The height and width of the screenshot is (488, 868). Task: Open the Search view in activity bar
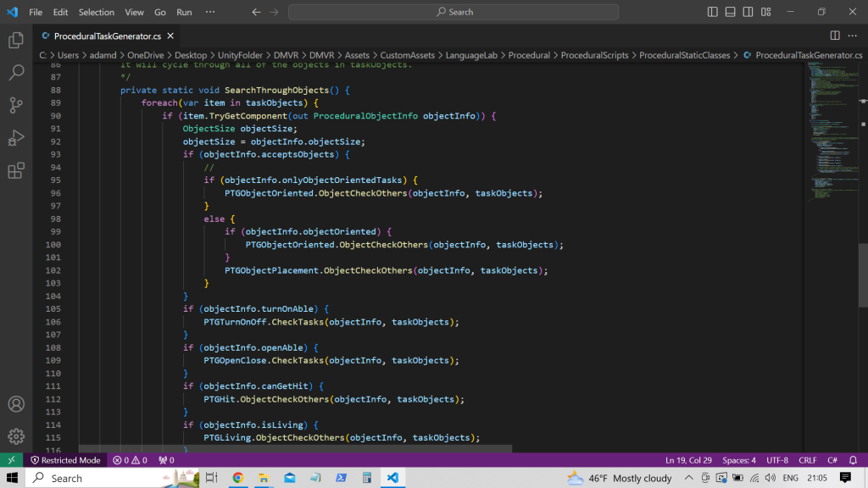(x=15, y=73)
